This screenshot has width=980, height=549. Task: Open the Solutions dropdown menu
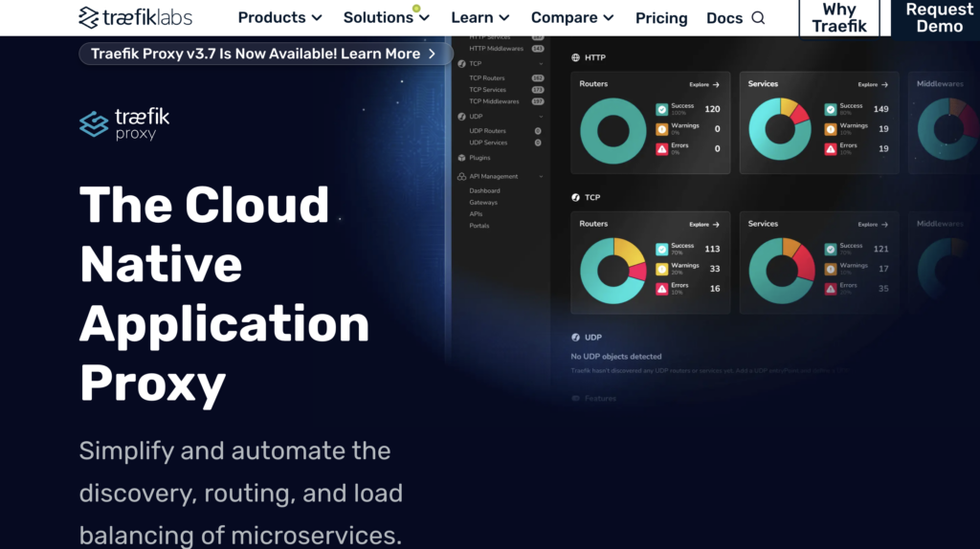pos(387,17)
